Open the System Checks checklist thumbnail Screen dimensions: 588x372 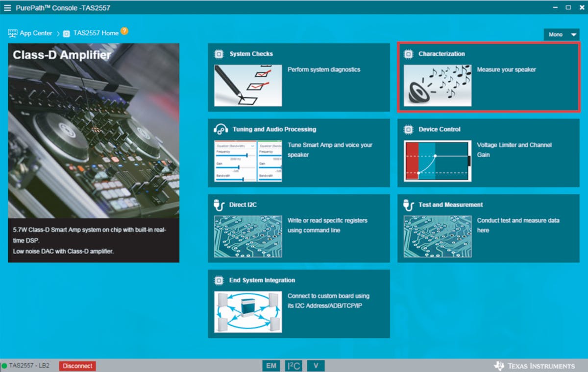coord(248,86)
